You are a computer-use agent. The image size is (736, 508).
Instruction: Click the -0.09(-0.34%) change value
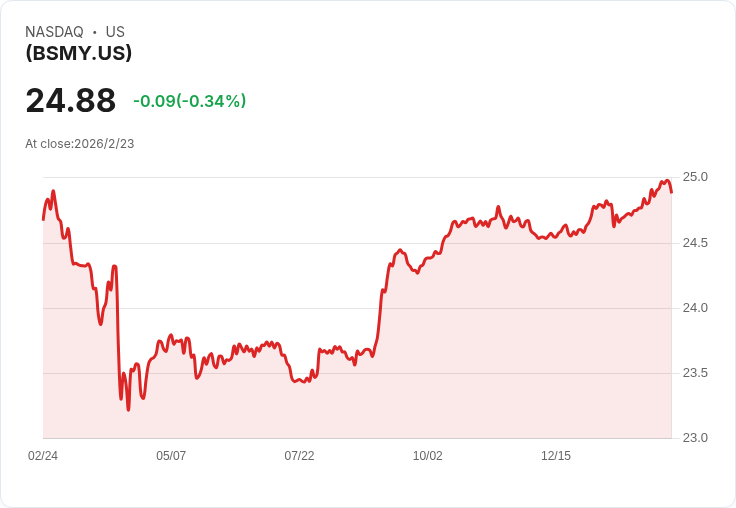[x=189, y=101]
